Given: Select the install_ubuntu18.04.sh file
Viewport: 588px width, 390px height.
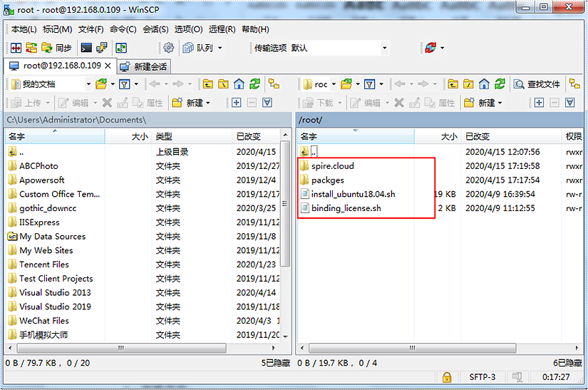Looking at the screenshot, I should click(354, 194).
